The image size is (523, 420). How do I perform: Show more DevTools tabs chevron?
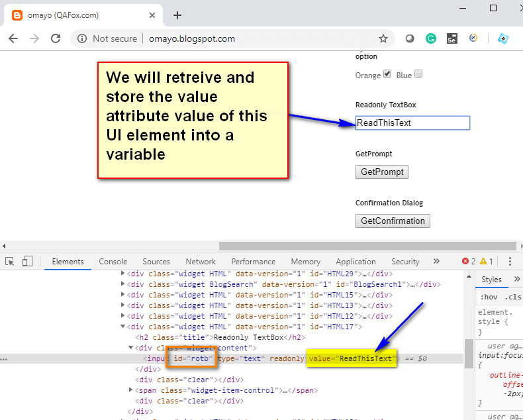pos(436,261)
